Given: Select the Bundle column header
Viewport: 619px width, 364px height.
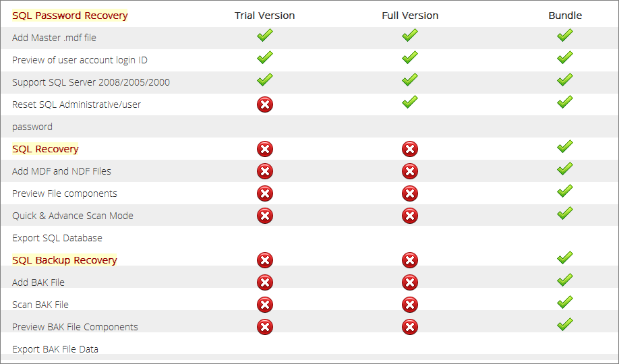Looking at the screenshot, I should tap(565, 16).
